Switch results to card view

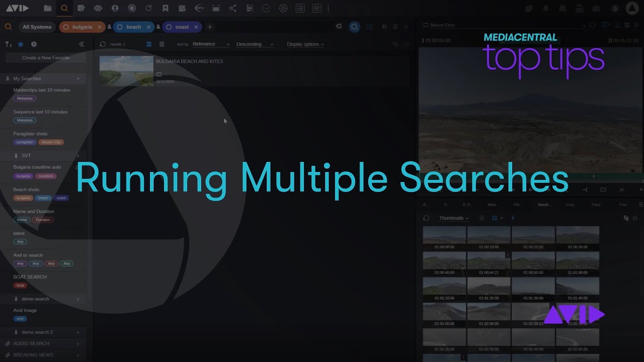point(149,44)
